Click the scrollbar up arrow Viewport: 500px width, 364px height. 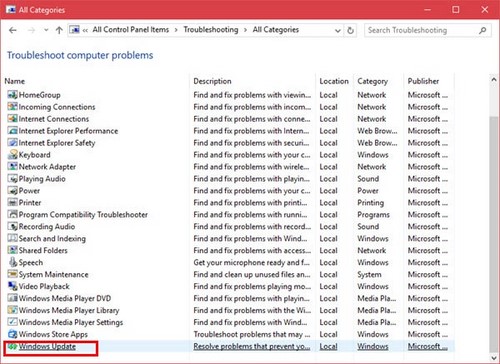pyautogui.click(x=494, y=80)
